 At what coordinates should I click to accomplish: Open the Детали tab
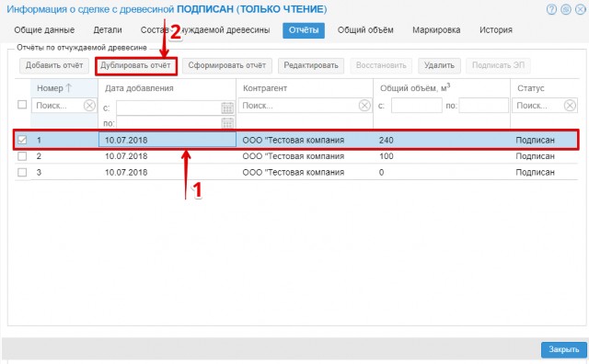108,30
